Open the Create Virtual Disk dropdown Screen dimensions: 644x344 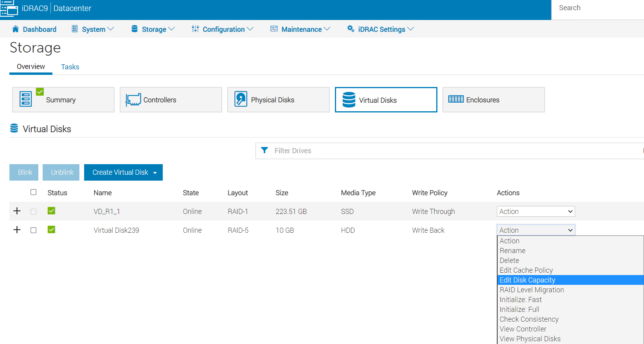coord(123,172)
